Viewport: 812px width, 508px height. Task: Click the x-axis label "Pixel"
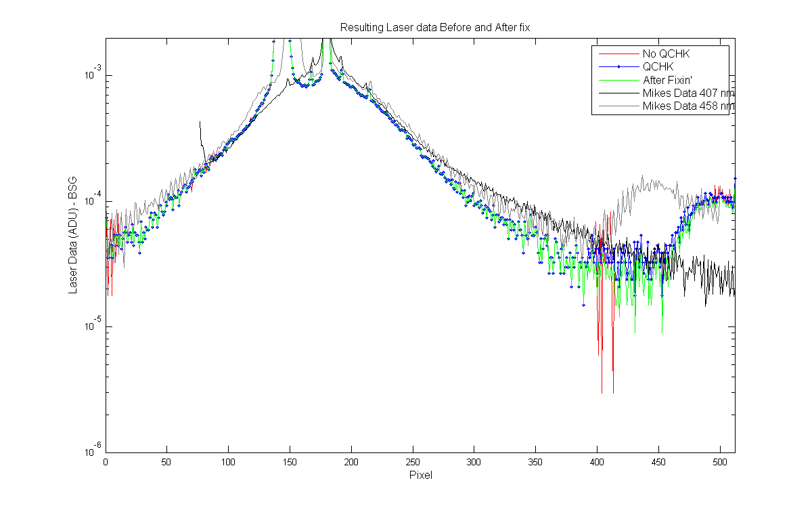coord(420,475)
